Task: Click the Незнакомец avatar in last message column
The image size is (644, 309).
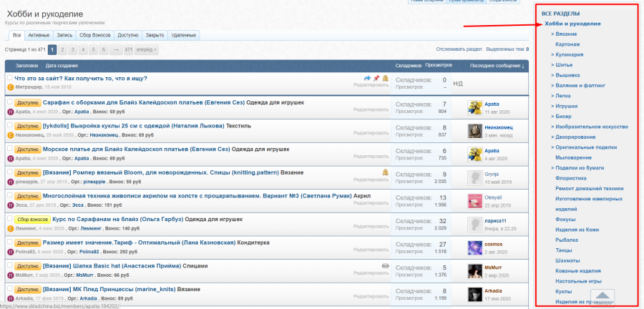Action: tap(474, 130)
